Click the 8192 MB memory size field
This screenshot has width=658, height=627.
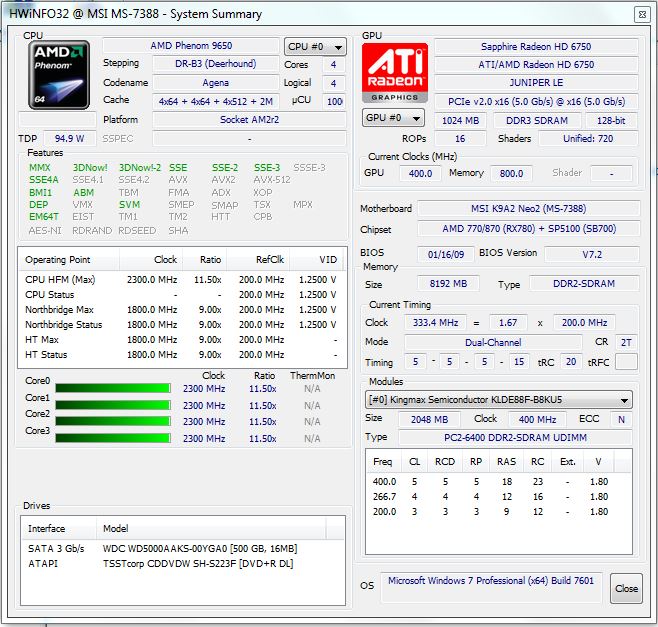coord(448,284)
